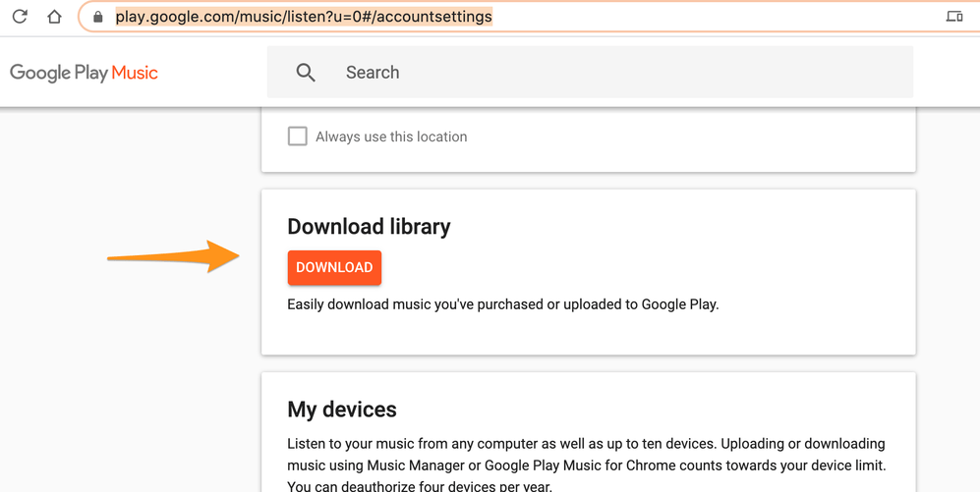Reload the page with the refresh icon
Image resolution: width=980 pixels, height=492 pixels.
pyautogui.click(x=20, y=17)
